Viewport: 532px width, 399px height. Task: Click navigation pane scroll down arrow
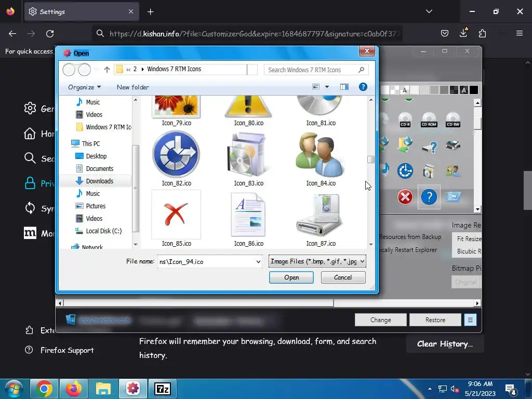pyautogui.click(x=136, y=244)
